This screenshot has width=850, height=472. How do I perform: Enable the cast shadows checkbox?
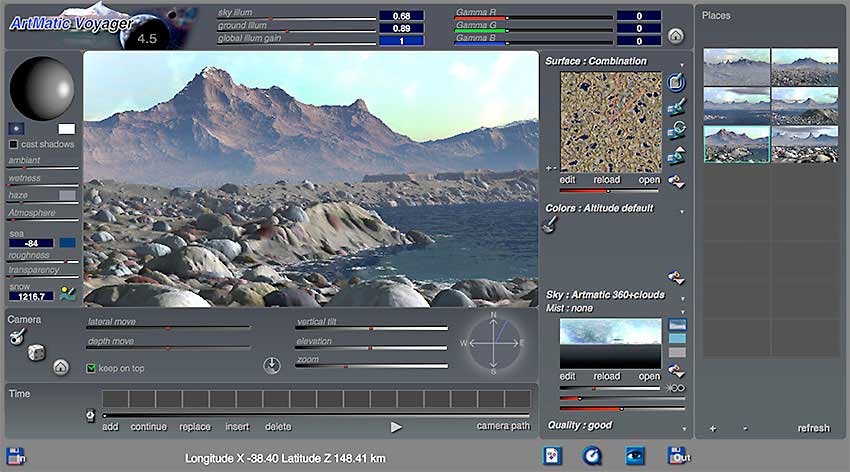[x=14, y=144]
